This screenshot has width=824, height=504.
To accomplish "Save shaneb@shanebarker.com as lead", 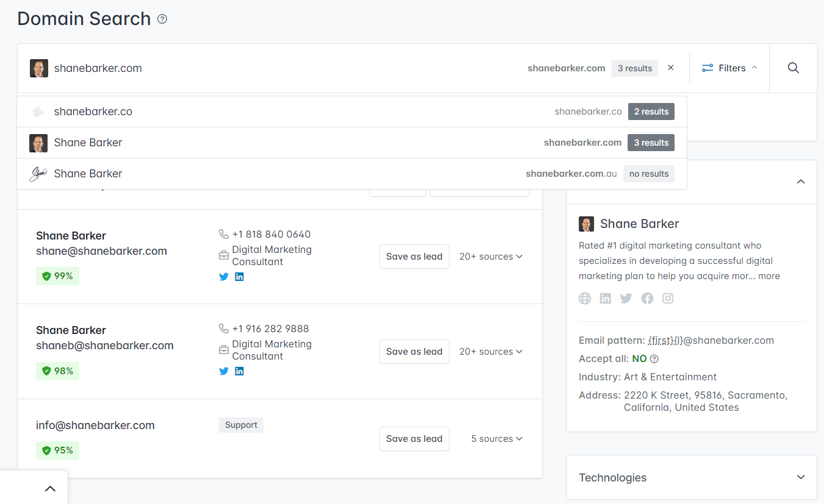I will point(414,352).
